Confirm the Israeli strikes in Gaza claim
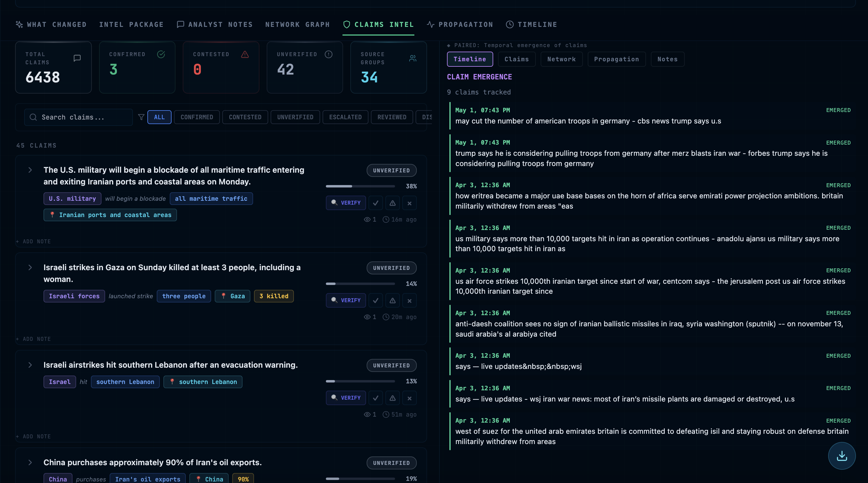Viewport: 868px width, 483px height. (x=375, y=300)
